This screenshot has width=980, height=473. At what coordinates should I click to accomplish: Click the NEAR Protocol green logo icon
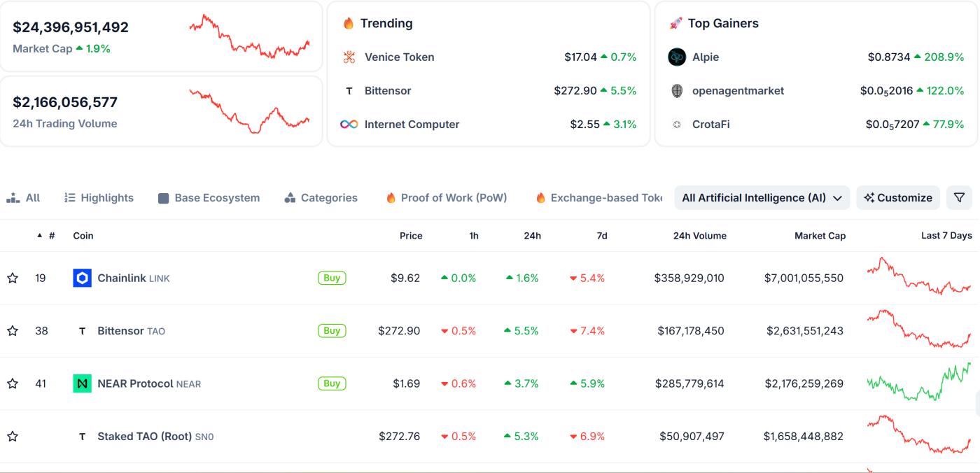coord(82,383)
